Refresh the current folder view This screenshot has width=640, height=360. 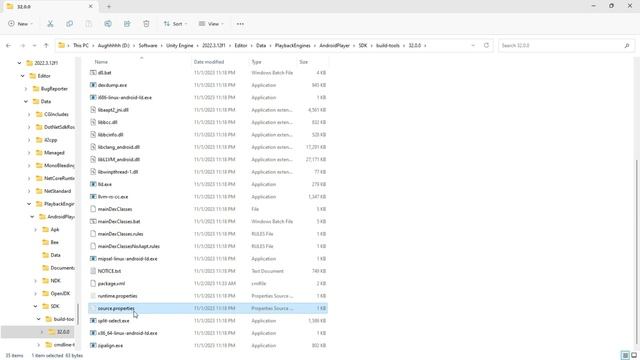[x=486, y=45]
